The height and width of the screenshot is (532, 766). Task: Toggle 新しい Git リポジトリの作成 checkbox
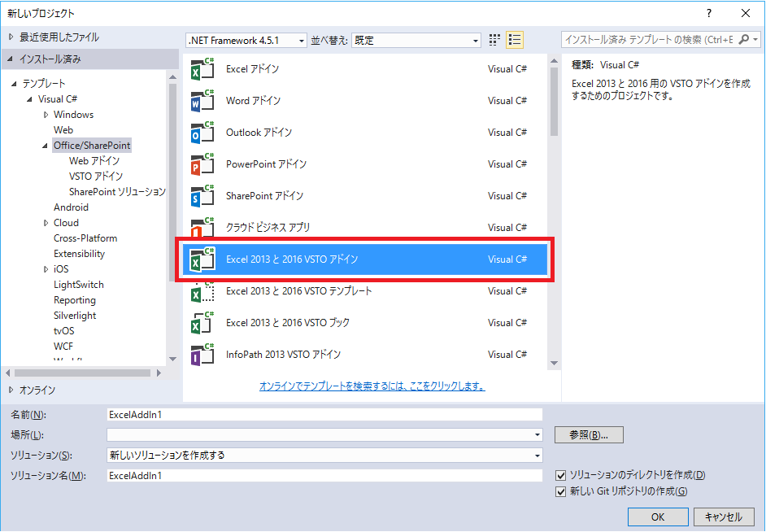point(561,491)
